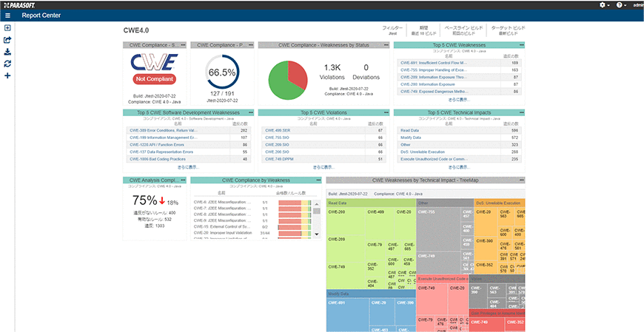This screenshot has height=332, width=644.
Task: Open CWE-691 Insufficient Control Flow link
Action: [x=434, y=63]
